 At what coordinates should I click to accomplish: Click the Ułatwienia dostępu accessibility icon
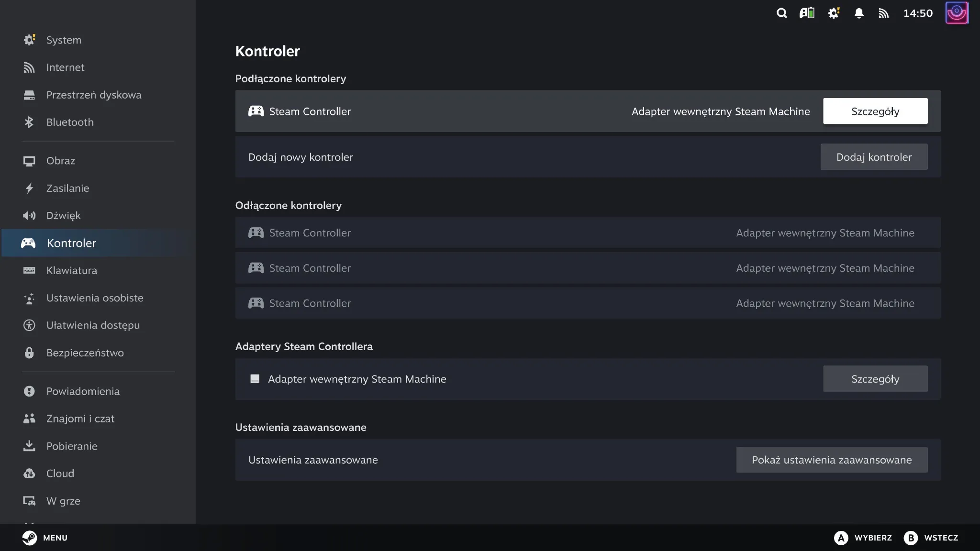[x=29, y=325]
